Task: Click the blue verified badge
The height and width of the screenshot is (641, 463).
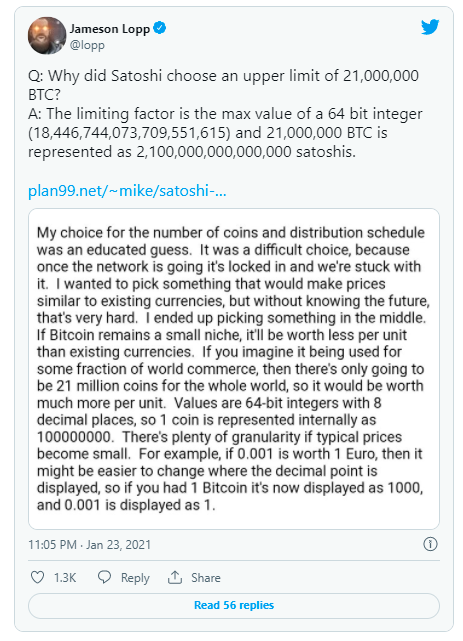Action: (159, 28)
